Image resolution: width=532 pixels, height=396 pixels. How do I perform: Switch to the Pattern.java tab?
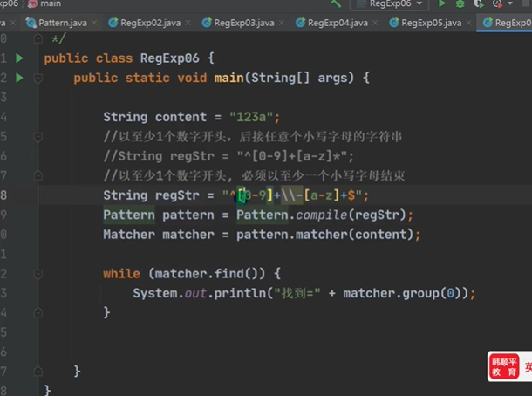62,23
